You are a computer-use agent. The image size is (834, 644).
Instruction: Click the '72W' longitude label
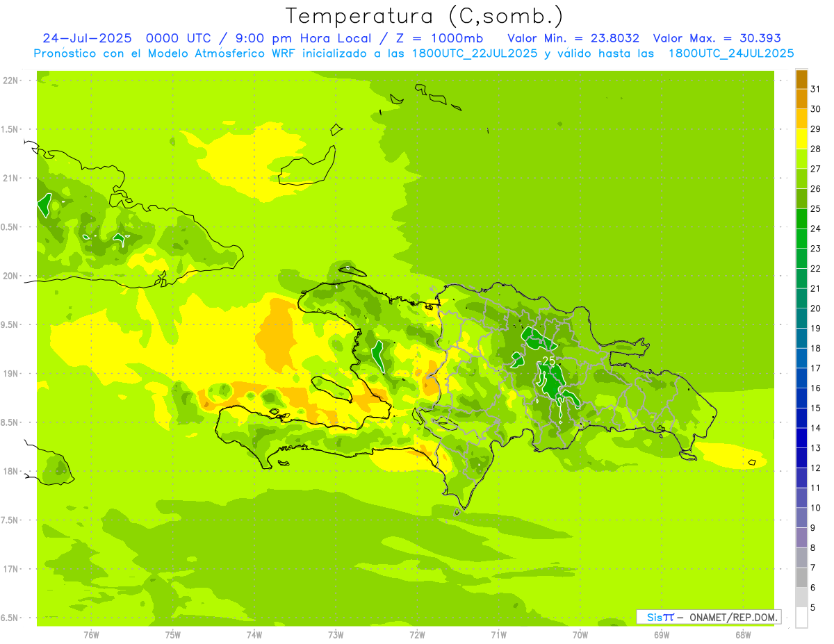click(x=417, y=635)
